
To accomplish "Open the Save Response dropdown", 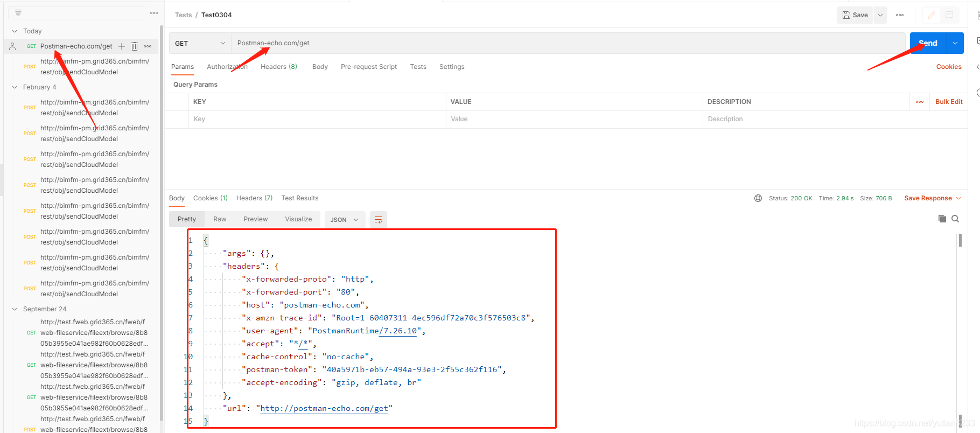I will pyautogui.click(x=933, y=198).
